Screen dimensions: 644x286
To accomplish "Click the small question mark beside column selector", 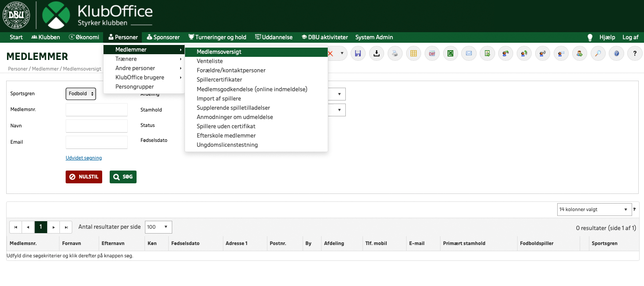I will 634,210.
